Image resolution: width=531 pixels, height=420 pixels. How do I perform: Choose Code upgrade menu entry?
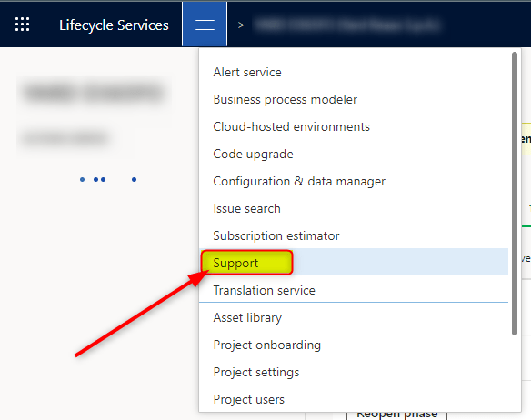click(x=354, y=155)
